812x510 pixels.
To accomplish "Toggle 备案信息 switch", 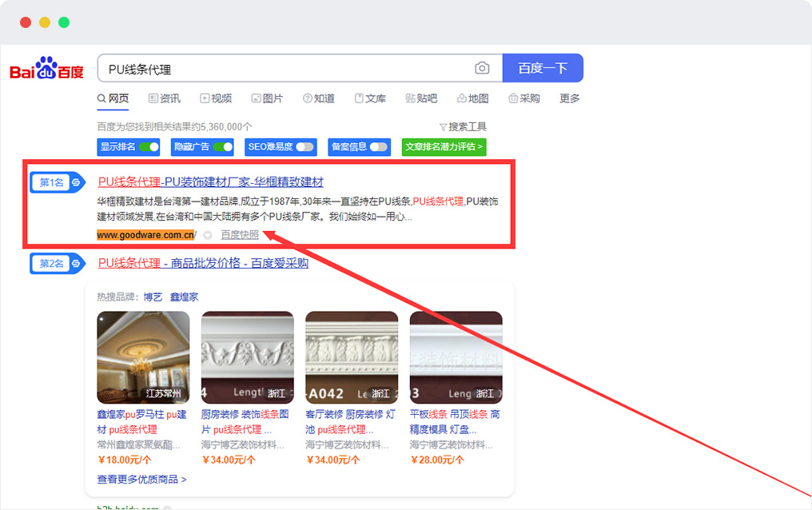I will point(379,147).
